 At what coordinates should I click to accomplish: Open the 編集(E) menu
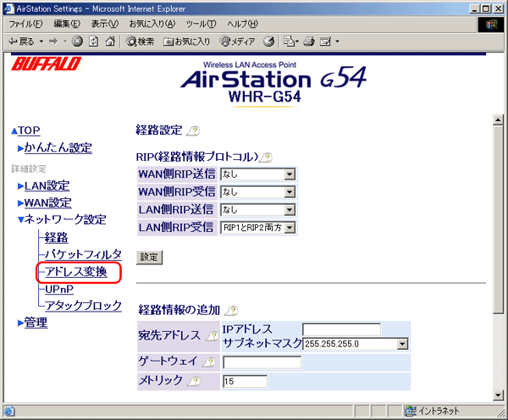[67, 24]
